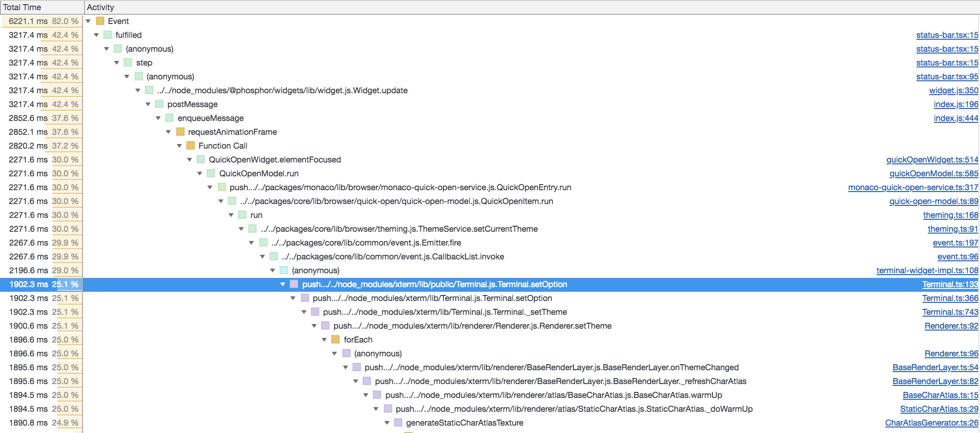Collapse the BaseCharAtlas.warmUp entry
The height and width of the screenshot is (433, 980).
(366, 395)
